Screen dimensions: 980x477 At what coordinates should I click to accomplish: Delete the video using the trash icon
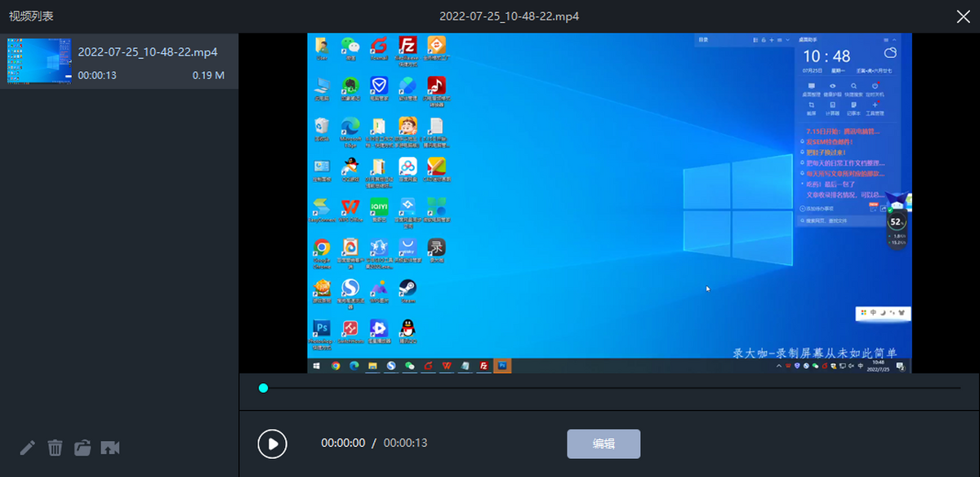pyautogui.click(x=55, y=448)
